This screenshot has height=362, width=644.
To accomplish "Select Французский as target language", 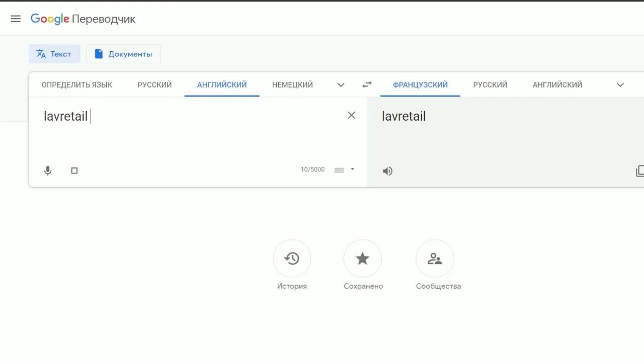I will 420,84.
